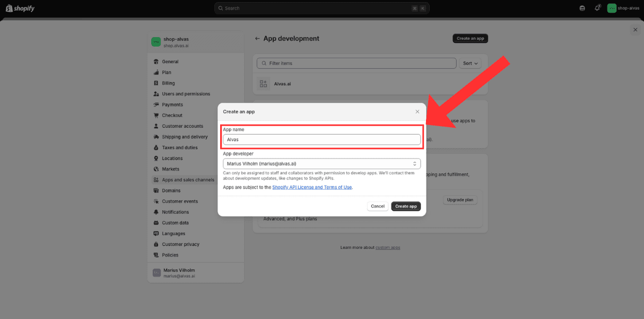Screen dimensions: 644x319
Task: Click the General settings store icon
Action: tap(156, 61)
